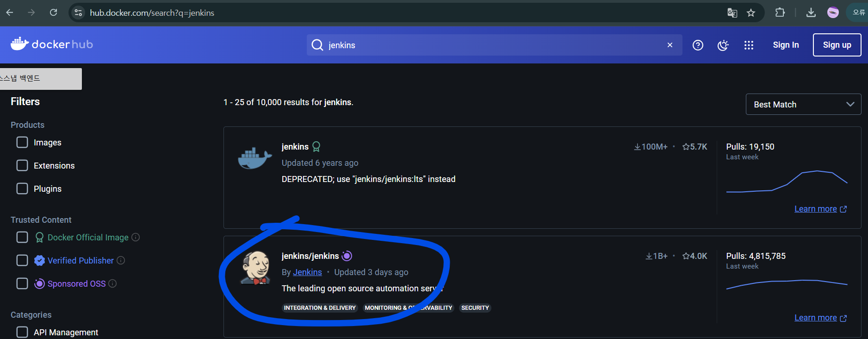This screenshot has height=339, width=868.
Task: Enable the Docker Official Image filter
Action: [x=22, y=237]
